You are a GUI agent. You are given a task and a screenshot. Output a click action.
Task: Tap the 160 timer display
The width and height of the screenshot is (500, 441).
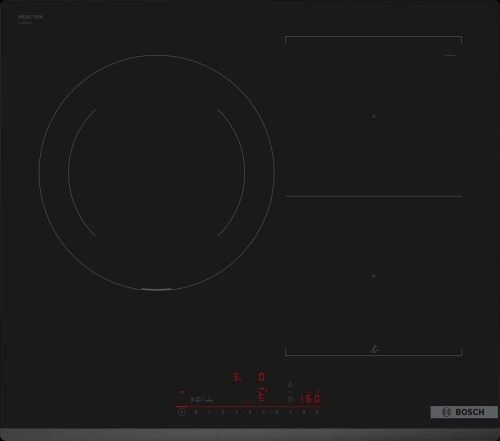tap(310, 399)
